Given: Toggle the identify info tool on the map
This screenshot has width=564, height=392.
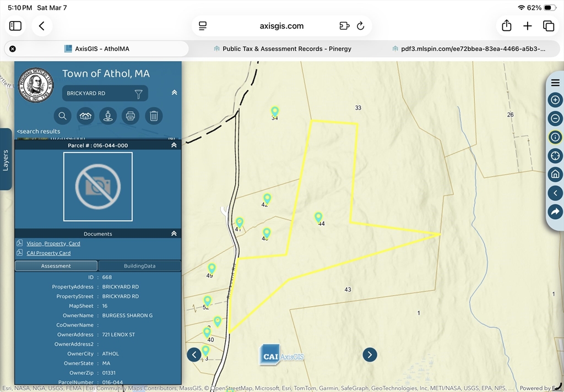Looking at the screenshot, I should click(x=555, y=137).
